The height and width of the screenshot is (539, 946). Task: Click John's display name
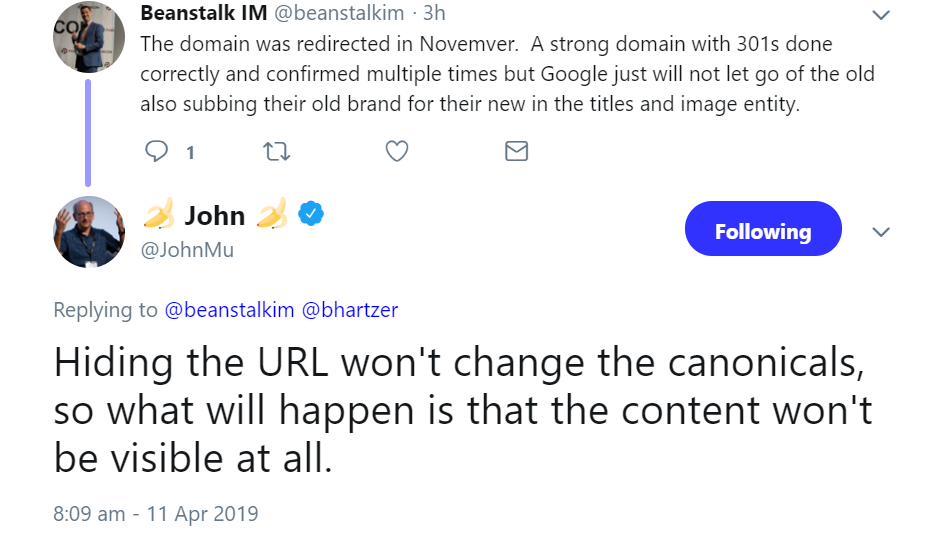click(x=214, y=215)
